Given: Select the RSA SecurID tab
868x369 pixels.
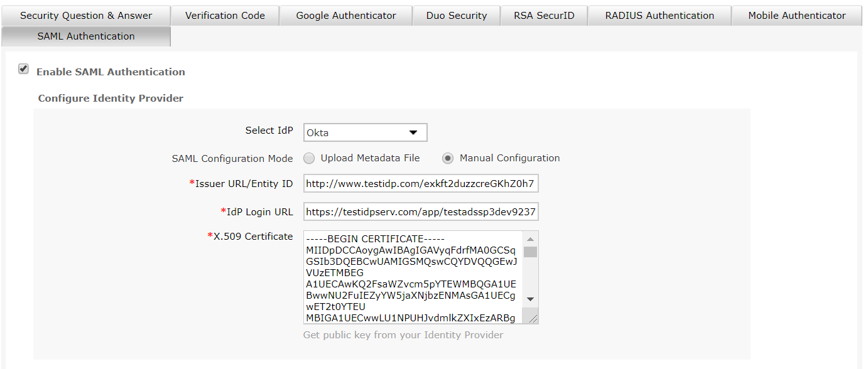Looking at the screenshot, I should tap(544, 16).
